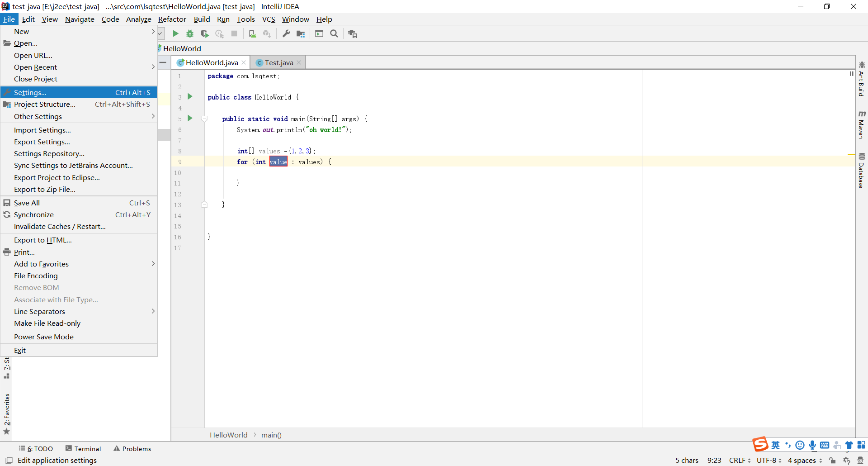Collapse main method with fold marker

(204, 119)
